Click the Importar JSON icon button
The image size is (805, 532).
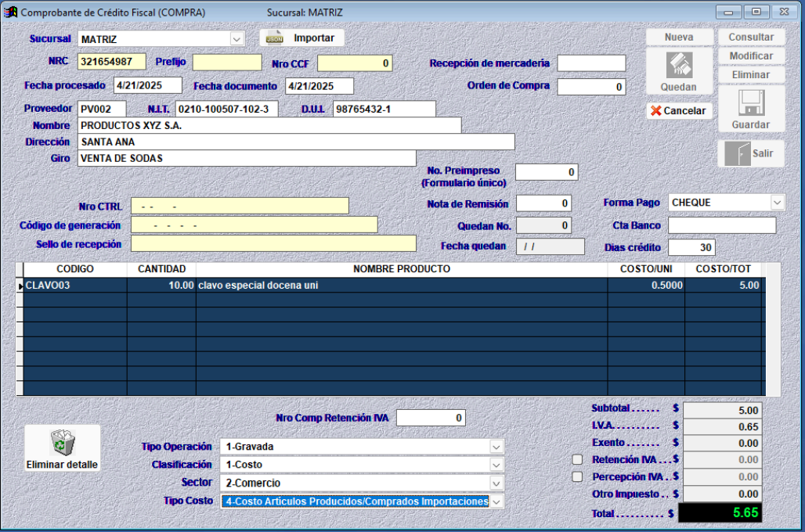275,38
